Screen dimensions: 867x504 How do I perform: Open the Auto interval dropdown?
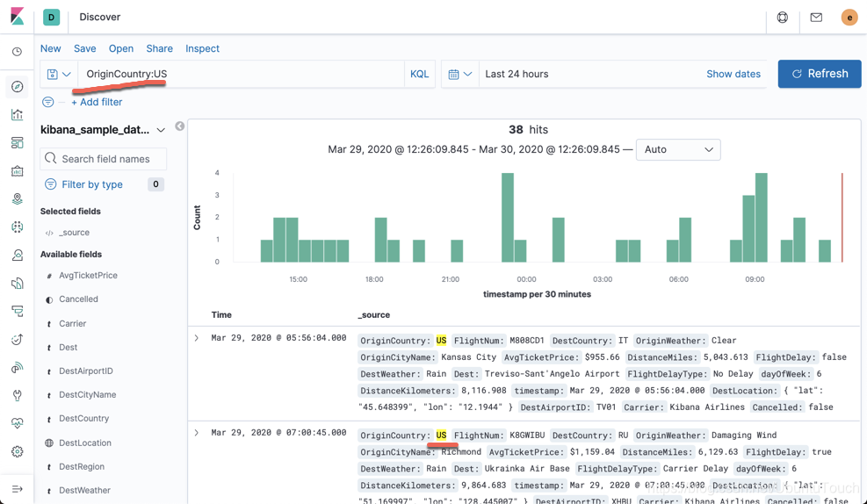pos(678,149)
